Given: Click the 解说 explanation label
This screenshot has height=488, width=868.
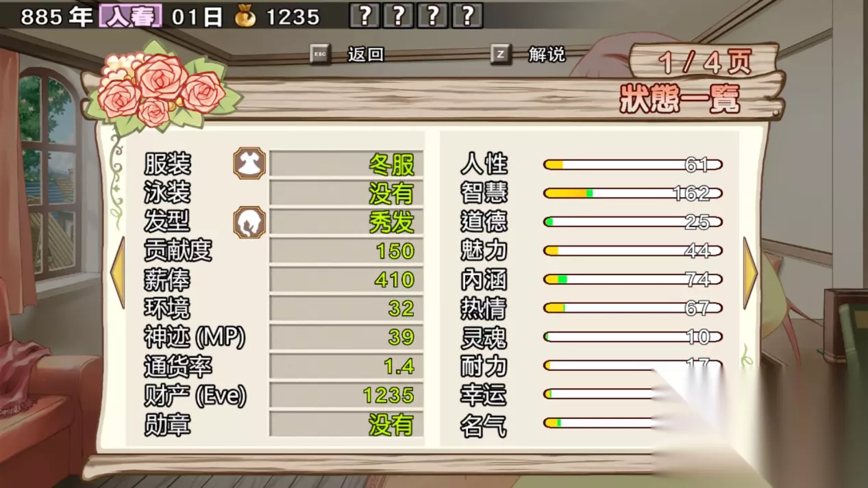Looking at the screenshot, I should [x=547, y=55].
